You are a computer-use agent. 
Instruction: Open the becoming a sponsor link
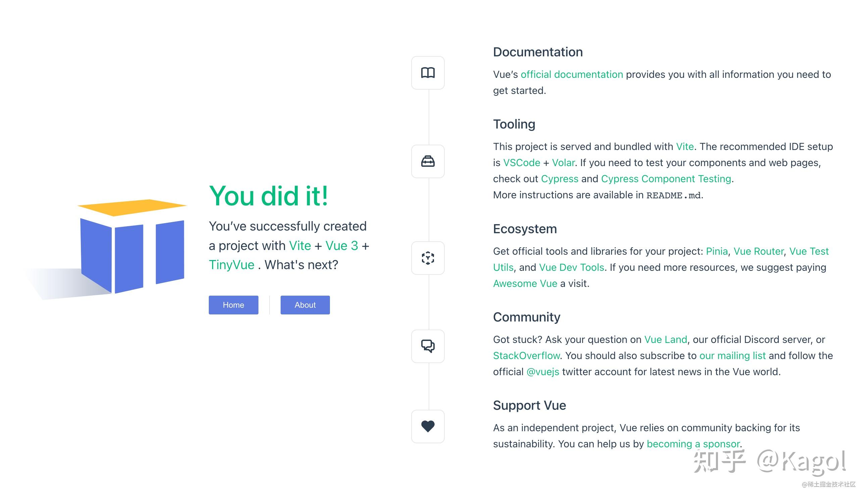(x=693, y=444)
